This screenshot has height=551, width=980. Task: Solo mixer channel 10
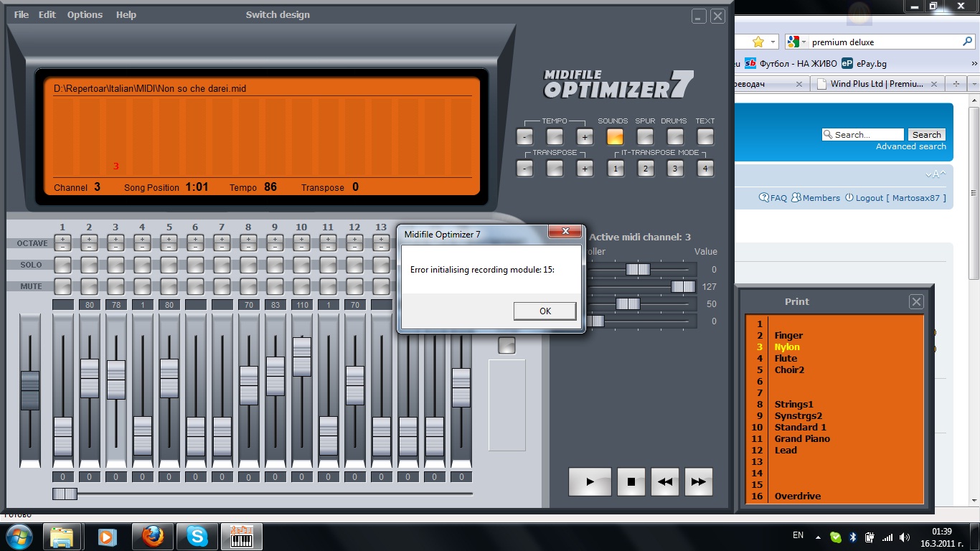301,265
